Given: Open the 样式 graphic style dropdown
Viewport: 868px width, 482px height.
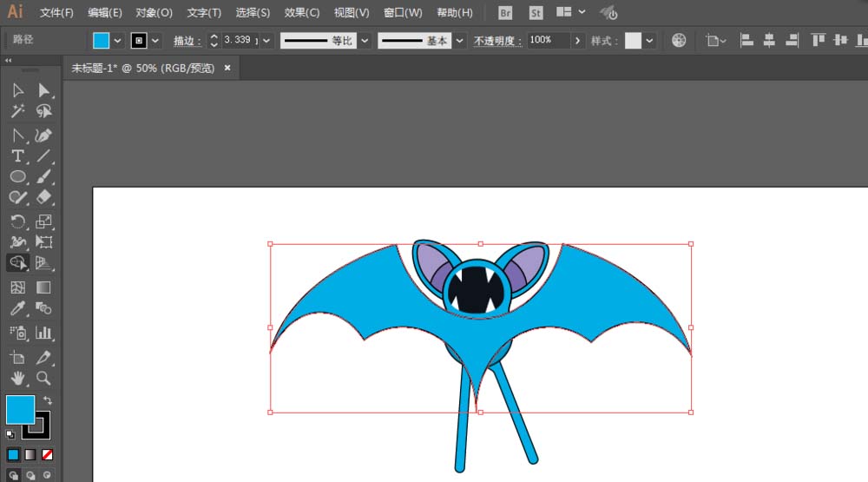Looking at the screenshot, I should tap(649, 41).
